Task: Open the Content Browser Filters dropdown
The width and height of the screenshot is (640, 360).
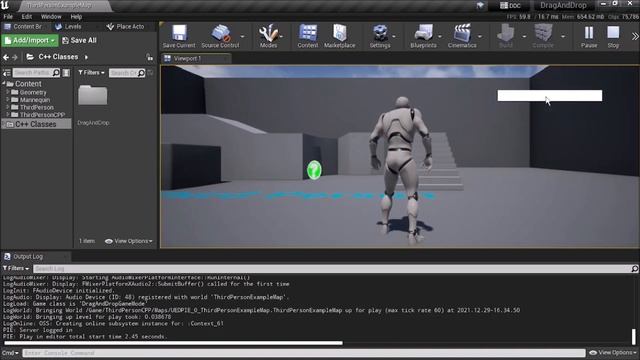Action: pyautogui.click(x=91, y=72)
